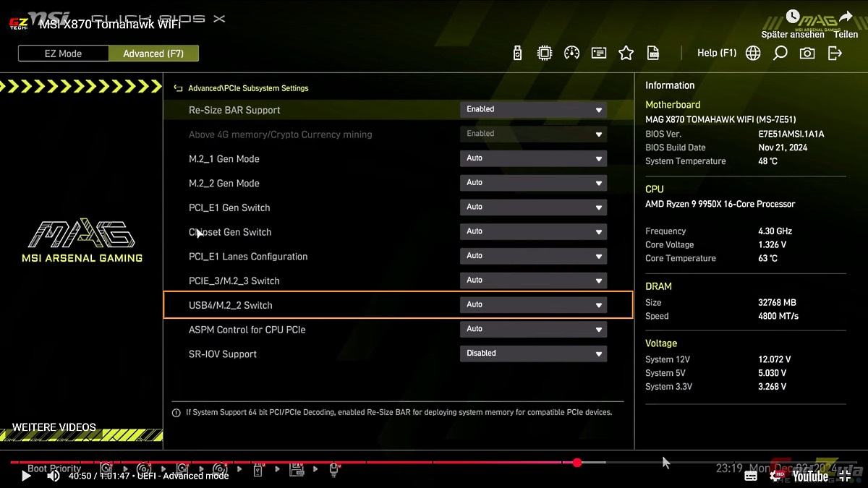868x488 pixels.
Task: Click AMD Ryzen 9 9950X processor text
Action: click(720, 204)
